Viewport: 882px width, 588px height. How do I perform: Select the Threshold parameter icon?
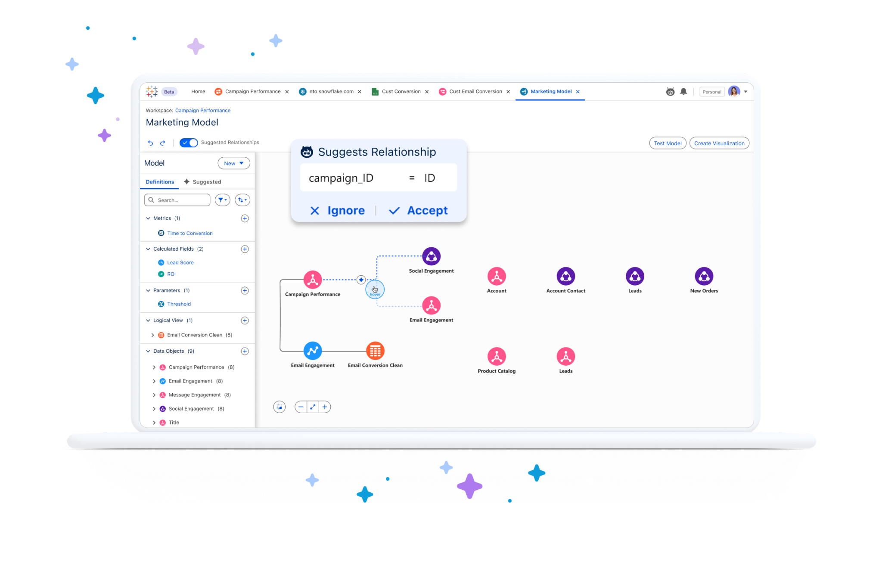pos(161,304)
